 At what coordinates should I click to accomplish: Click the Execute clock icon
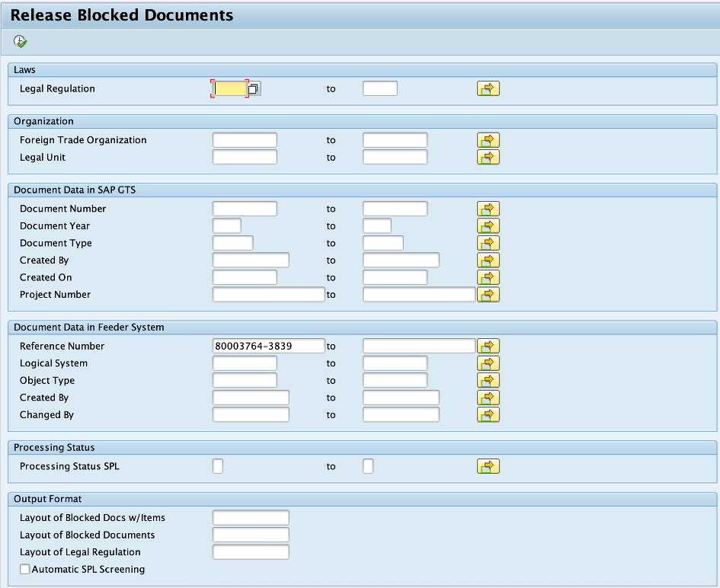(x=21, y=41)
